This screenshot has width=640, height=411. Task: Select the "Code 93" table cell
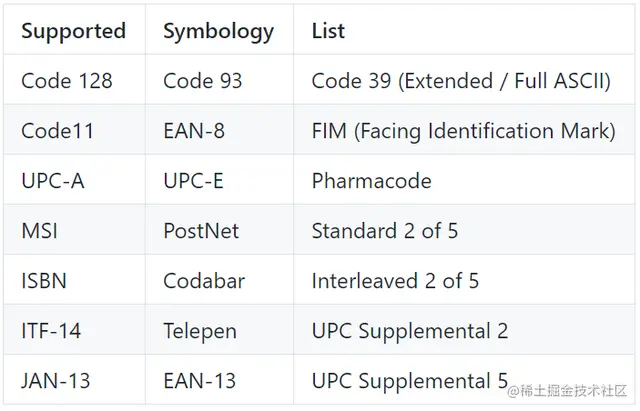[202, 81]
